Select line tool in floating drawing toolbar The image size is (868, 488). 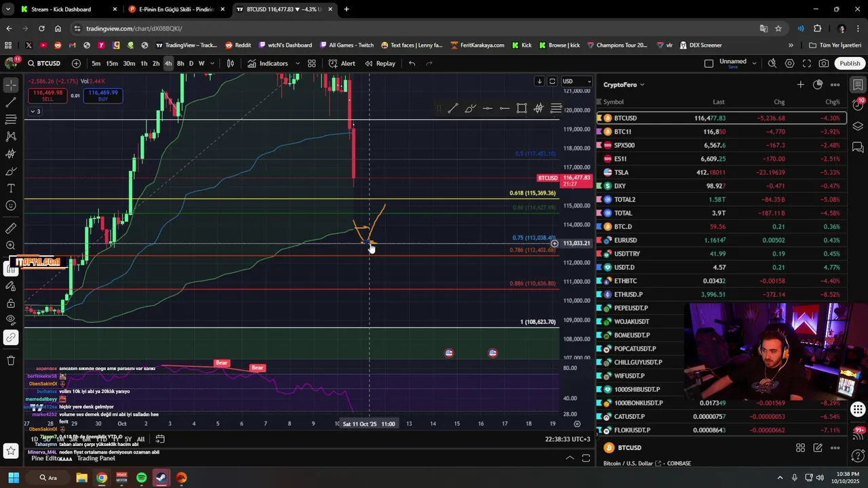tap(453, 108)
